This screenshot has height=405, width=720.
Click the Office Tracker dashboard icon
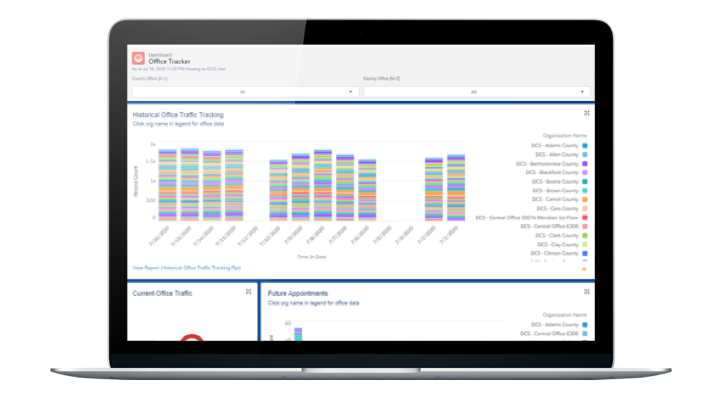point(138,58)
